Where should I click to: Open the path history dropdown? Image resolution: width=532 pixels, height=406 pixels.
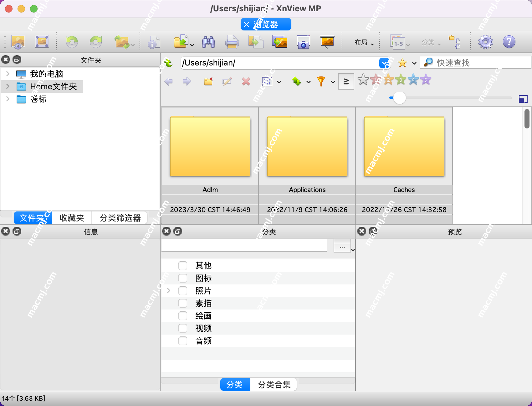pyautogui.click(x=384, y=63)
